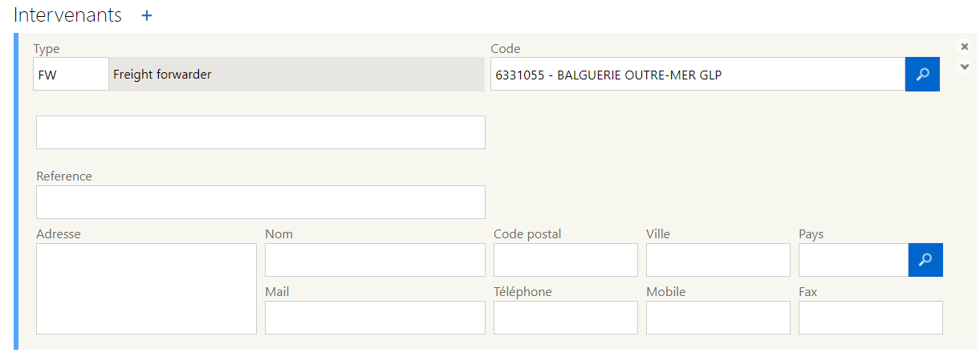Select the Mail input field
This screenshot has width=980, height=353.
pos(375,318)
